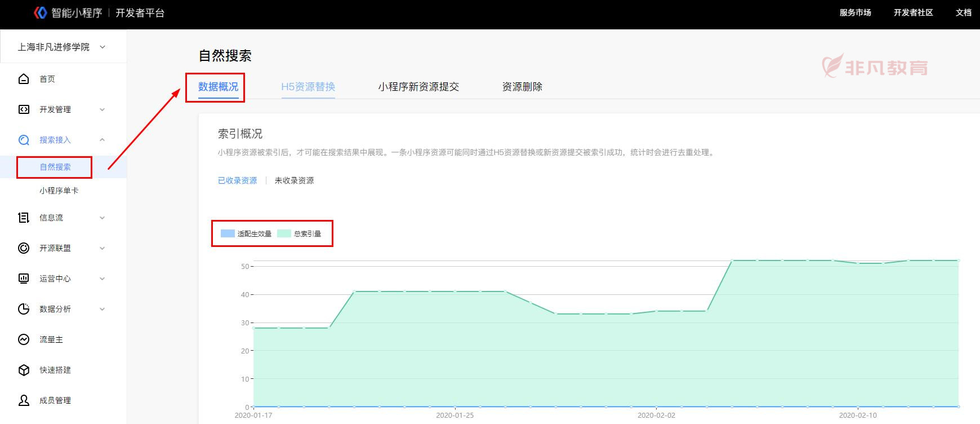
Task: Open 开发者社区 in the top bar
Action: pyautogui.click(x=913, y=12)
